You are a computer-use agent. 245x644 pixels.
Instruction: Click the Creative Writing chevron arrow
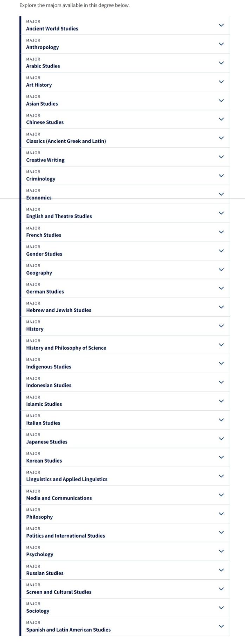coord(221,157)
